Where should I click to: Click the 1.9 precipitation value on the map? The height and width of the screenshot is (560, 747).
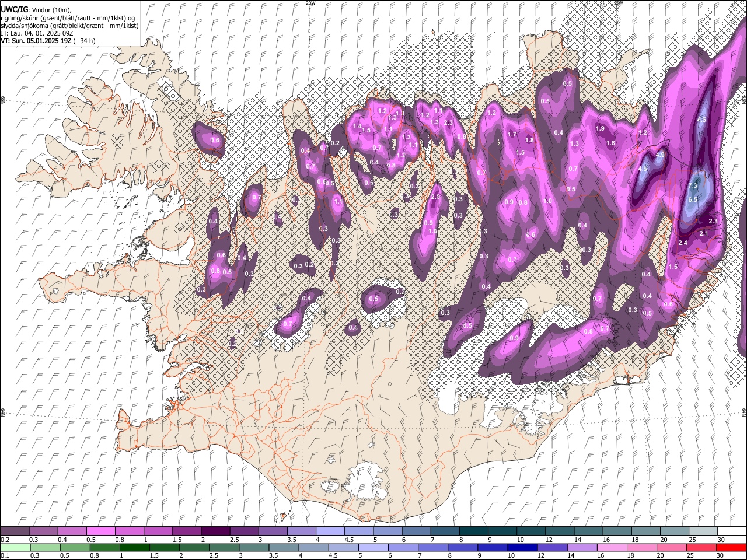click(600, 128)
